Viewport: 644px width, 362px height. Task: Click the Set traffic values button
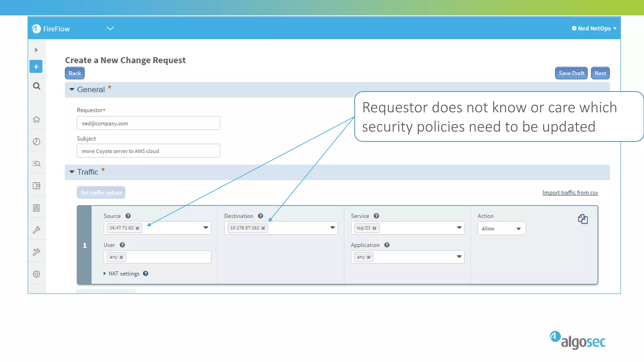pyautogui.click(x=101, y=192)
